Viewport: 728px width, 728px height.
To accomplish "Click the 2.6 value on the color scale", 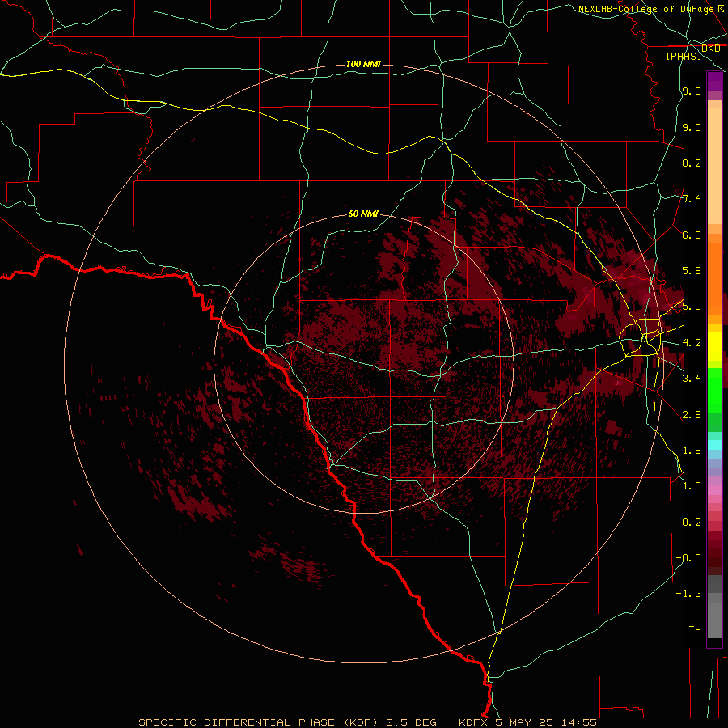I will 692,415.
